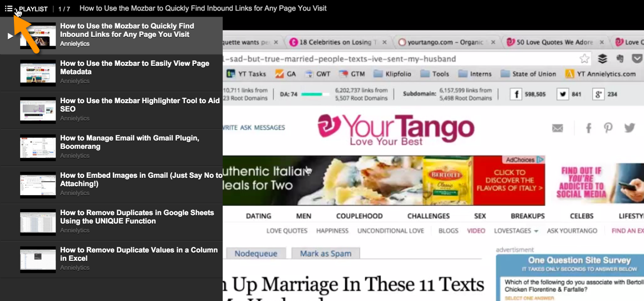Screen dimensions: 644x301
Task: Open the CELEBS navigation menu
Action: point(582,216)
